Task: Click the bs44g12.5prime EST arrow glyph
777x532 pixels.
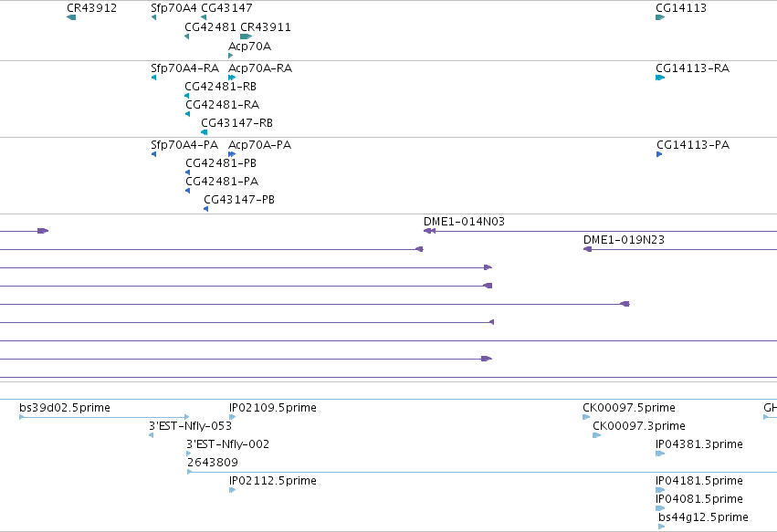Action: click(662, 527)
